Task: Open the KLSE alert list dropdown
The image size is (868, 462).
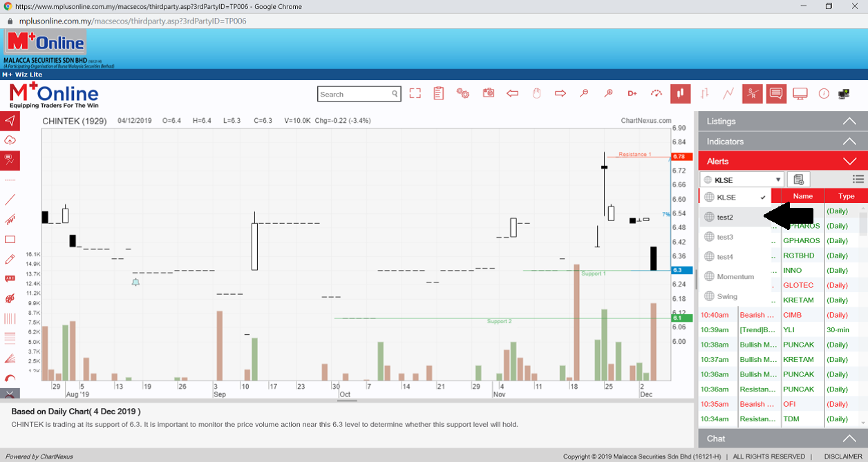Action: click(742, 180)
